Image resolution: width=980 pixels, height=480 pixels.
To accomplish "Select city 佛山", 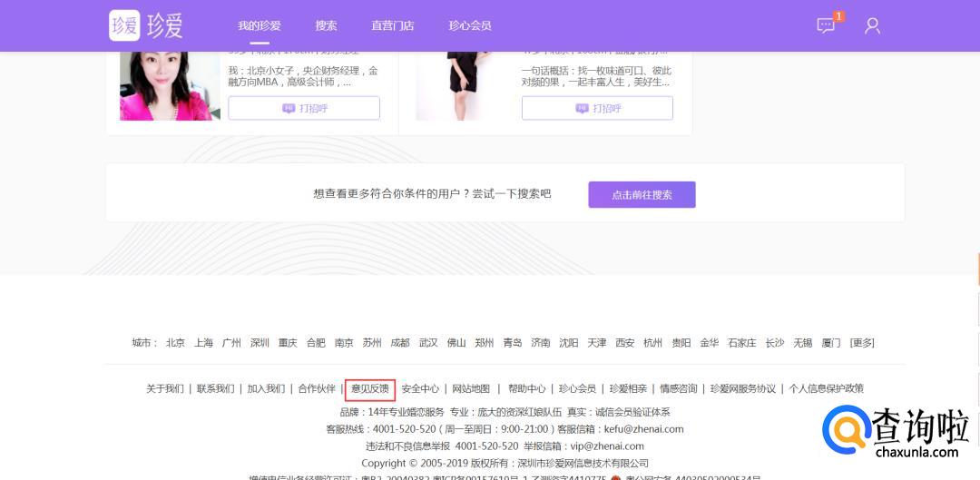I will 456,343.
